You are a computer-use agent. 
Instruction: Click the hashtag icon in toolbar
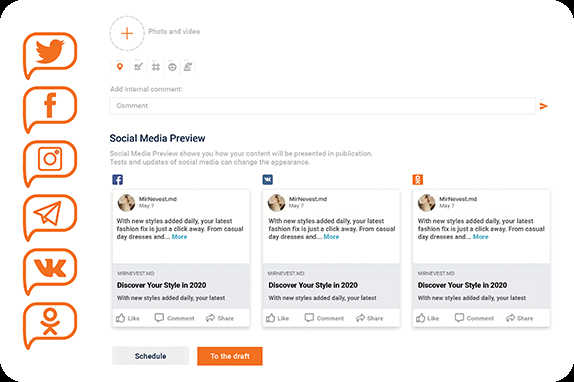156,67
